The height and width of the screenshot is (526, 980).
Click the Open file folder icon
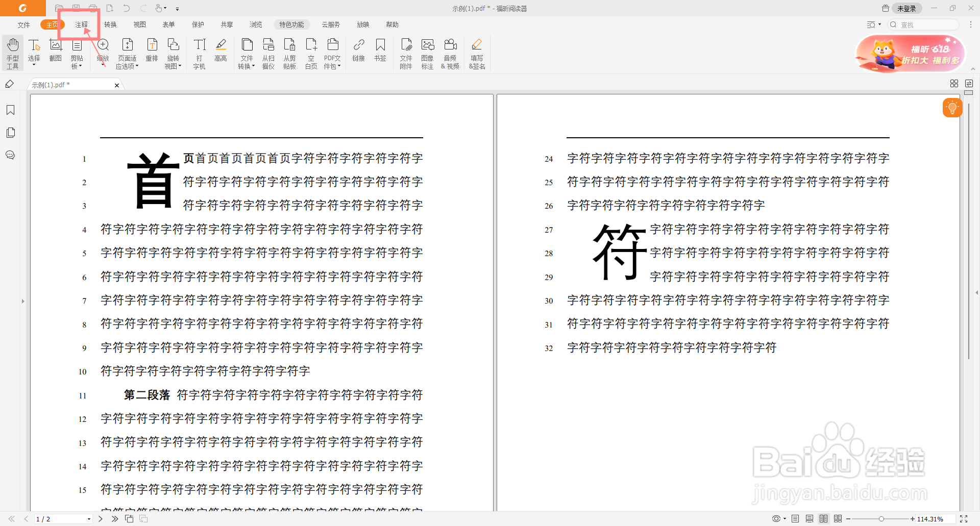pos(59,8)
